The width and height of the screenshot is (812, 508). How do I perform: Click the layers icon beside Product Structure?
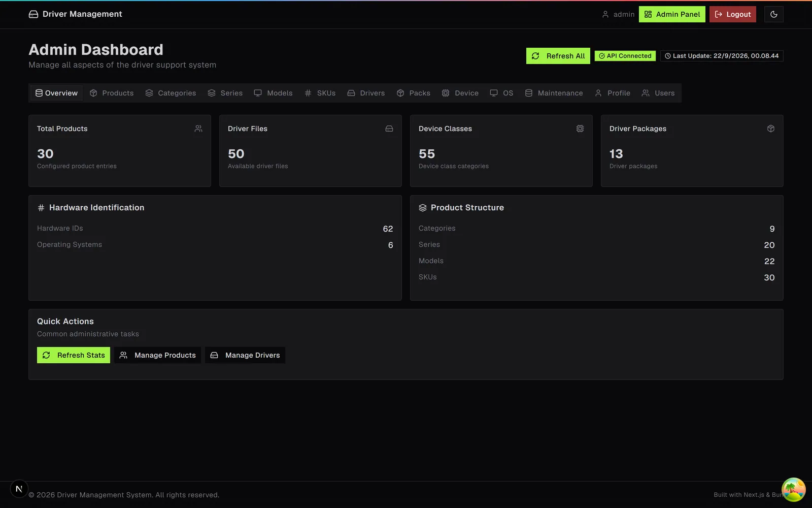(423, 208)
